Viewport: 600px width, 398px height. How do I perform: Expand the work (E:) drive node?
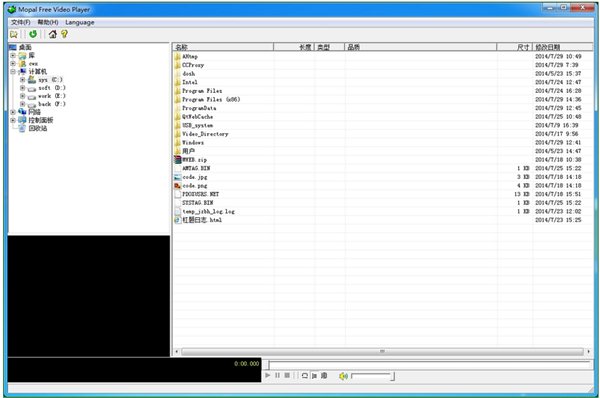tap(23, 96)
